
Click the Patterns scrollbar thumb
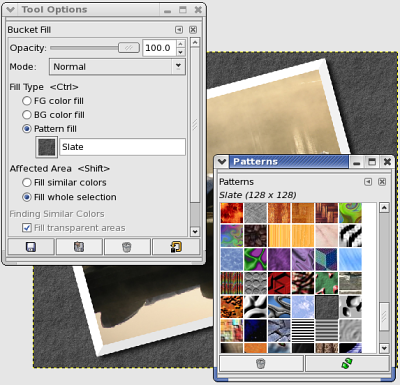pyautogui.click(x=384, y=317)
